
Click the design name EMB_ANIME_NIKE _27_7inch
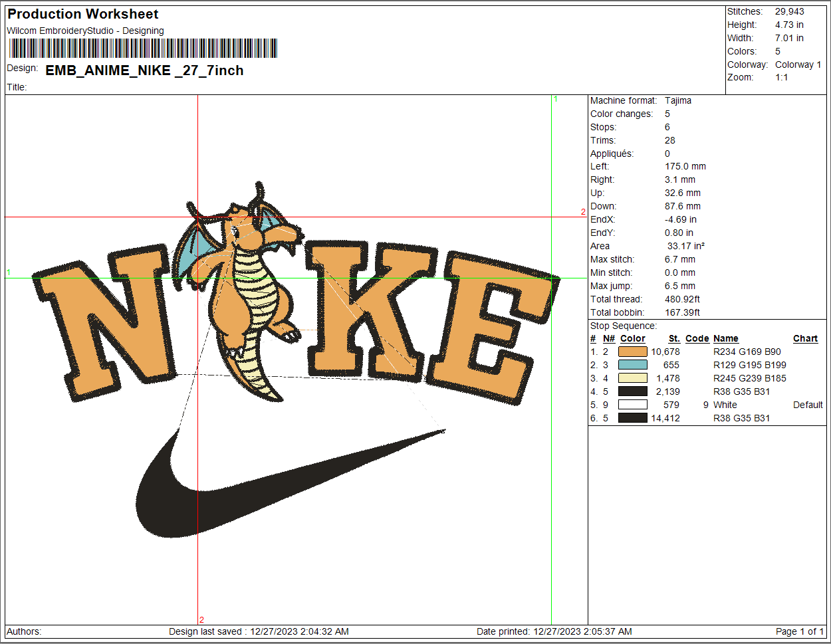point(144,70)
